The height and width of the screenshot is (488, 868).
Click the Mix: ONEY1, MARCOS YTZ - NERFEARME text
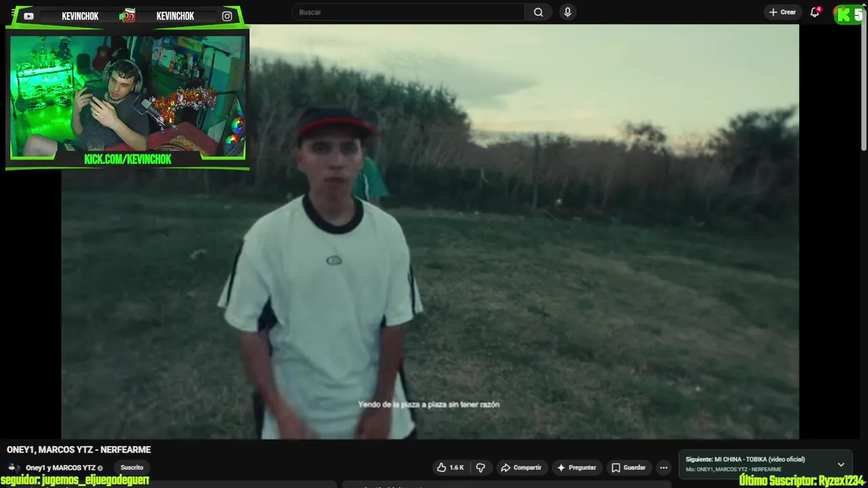click(734, 470)
